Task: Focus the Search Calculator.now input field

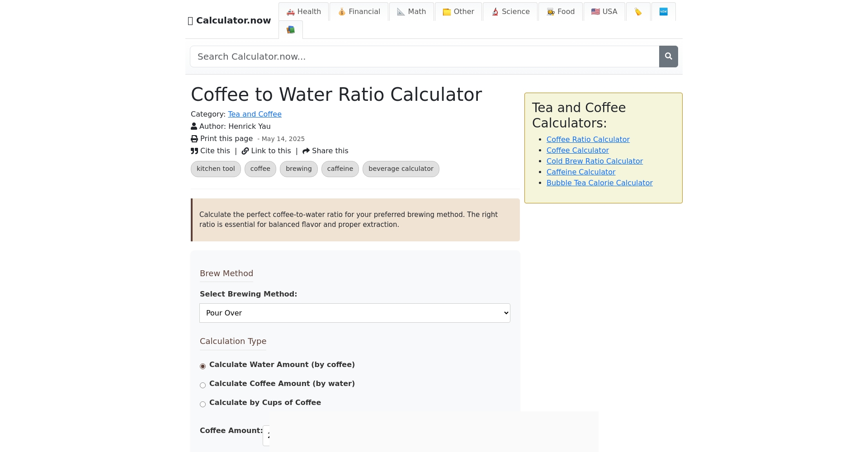Action: [424, 56]
